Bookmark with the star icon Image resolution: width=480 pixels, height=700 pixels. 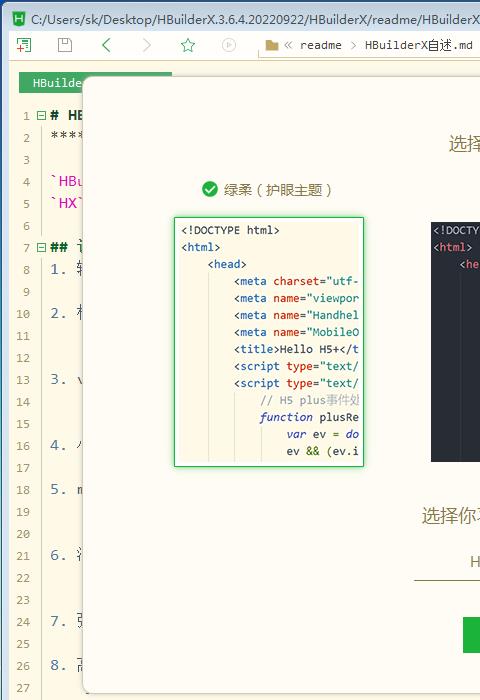tap(188, 45)
